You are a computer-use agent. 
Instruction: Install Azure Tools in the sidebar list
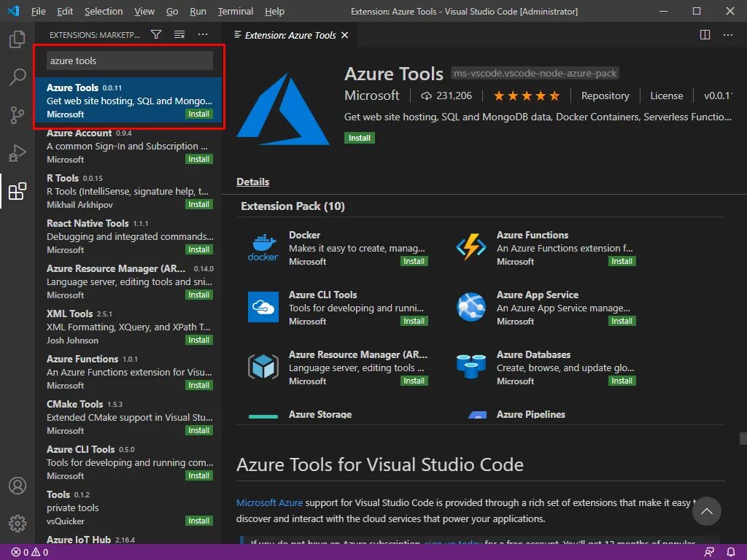point(198,114)
